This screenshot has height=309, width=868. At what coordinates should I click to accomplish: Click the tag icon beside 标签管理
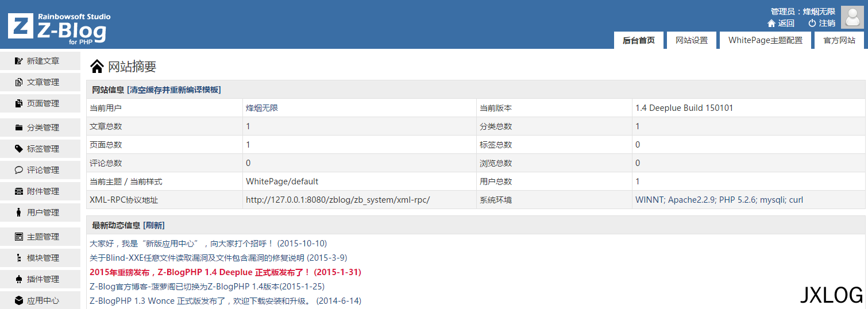click(19, 149)
